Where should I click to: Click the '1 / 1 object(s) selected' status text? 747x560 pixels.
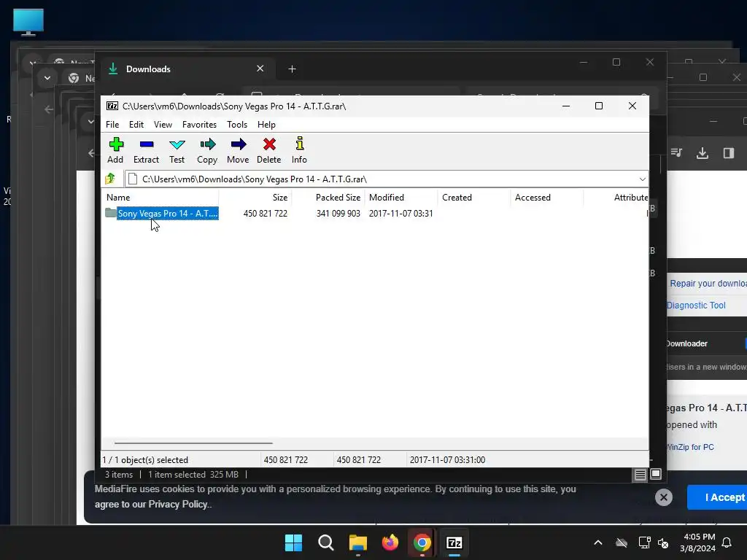tap(145, 460)
